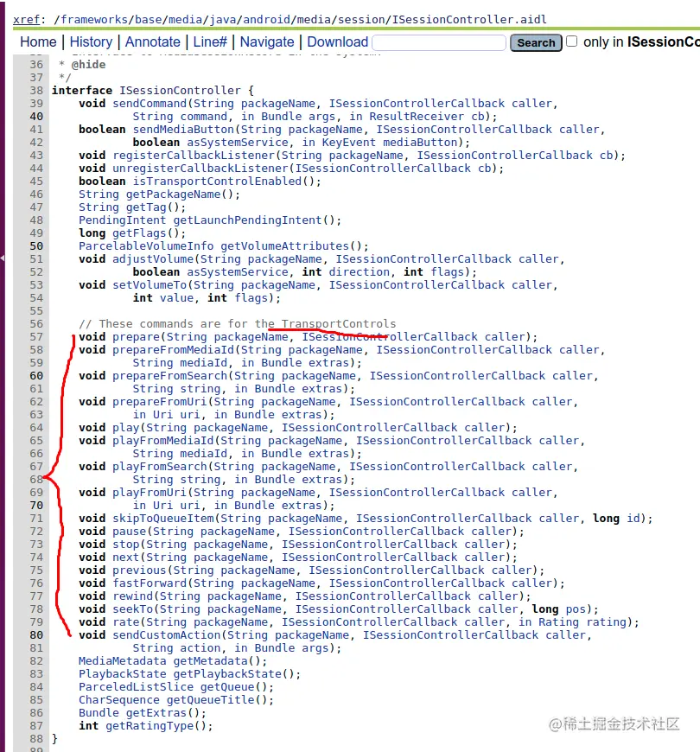Open the ParceledListSlice type link
The height and width of the screenshot is (752, 700).
137,685
